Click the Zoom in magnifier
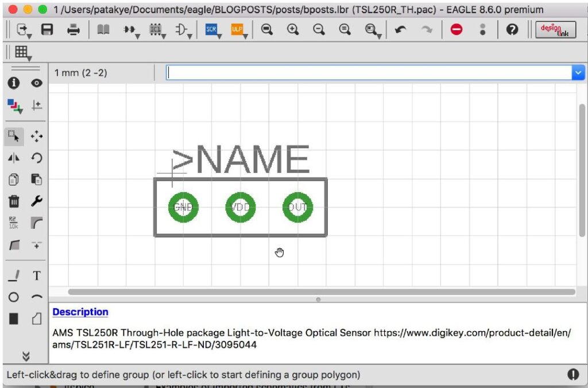The image size is (588, 388). point(292,29)
